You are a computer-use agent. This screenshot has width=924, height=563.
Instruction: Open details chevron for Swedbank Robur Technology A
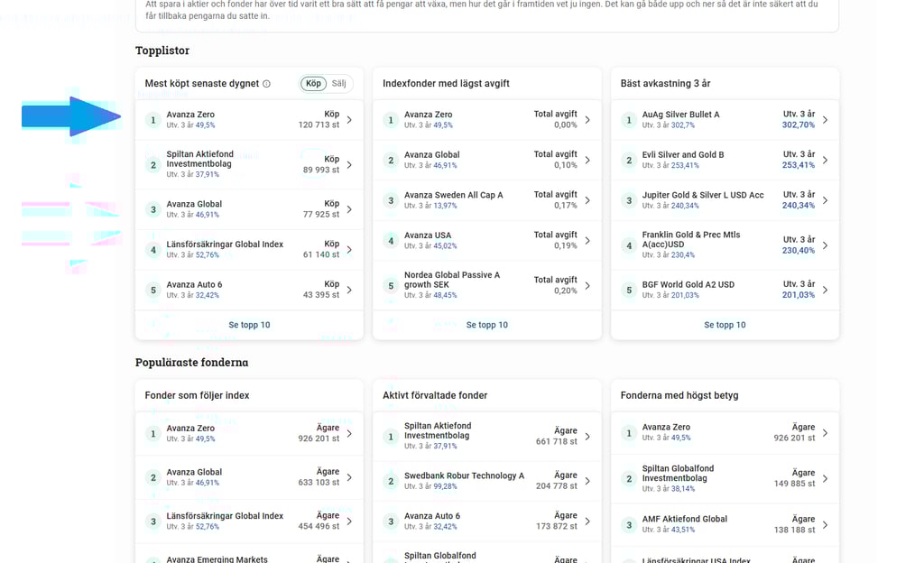pyautogui.click(x=589, y=480)
